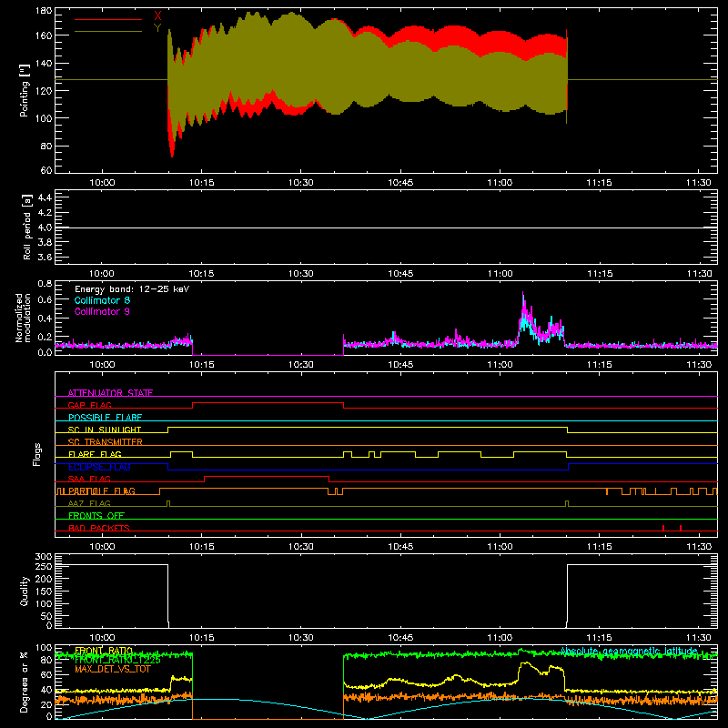Image resolution: width=728 pixels, height=728 pixels.
Task: Click the Quality axis title
Action: [25, 591]
